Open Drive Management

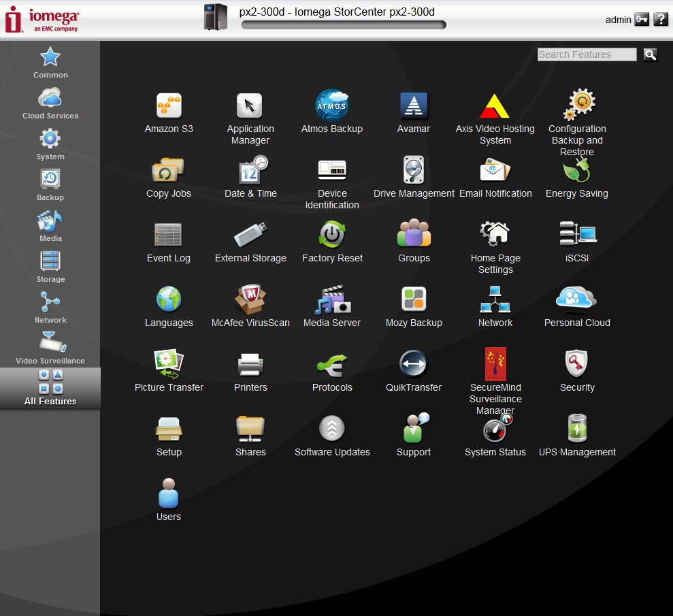414,177
